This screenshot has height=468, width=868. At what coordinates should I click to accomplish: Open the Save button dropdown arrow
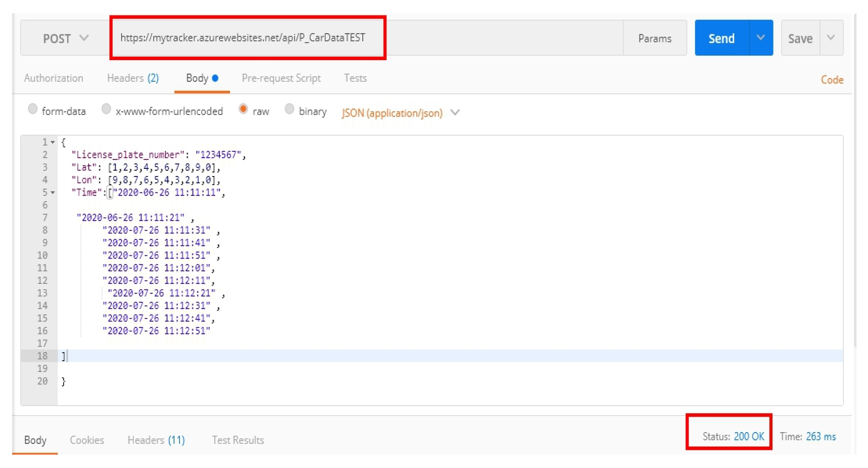click(831, 38)
